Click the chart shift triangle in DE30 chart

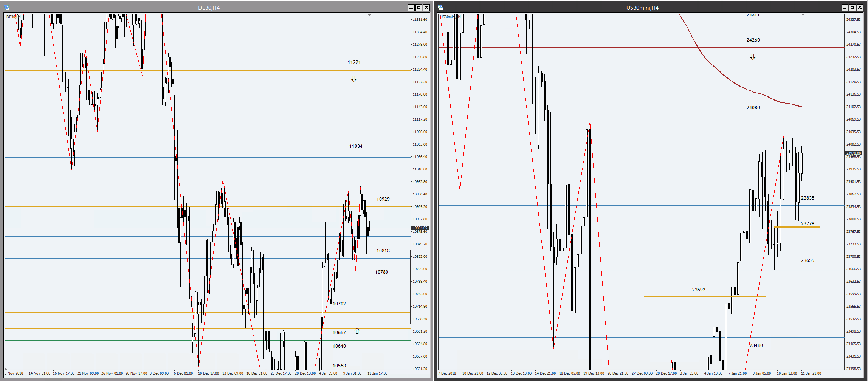(370, 15)
